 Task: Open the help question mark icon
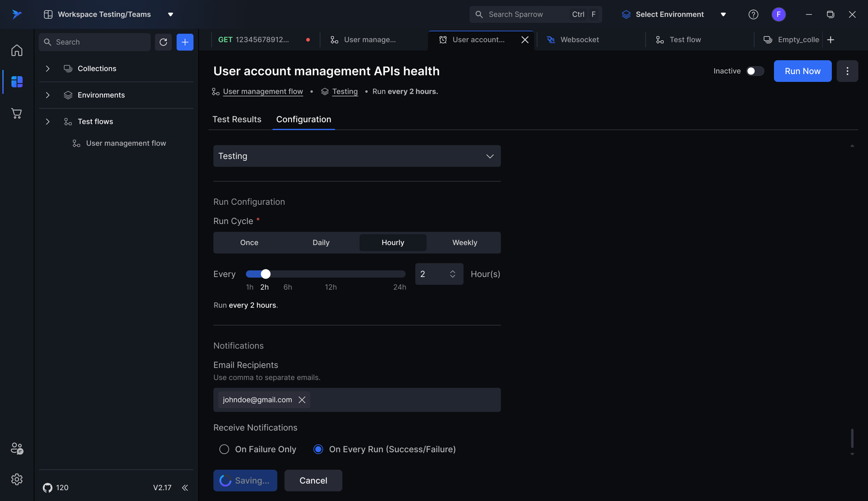coord(753,14)
